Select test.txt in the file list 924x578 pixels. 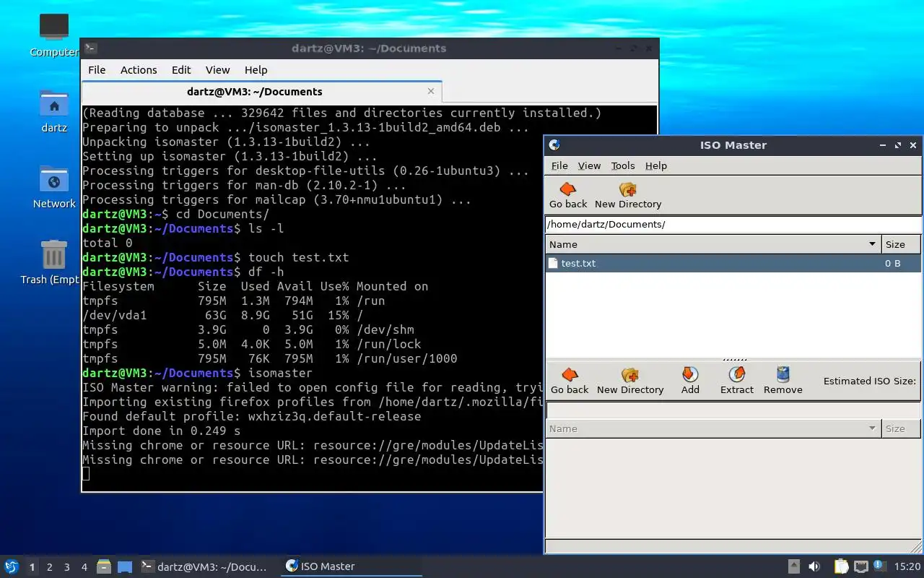tap(733, 263)
